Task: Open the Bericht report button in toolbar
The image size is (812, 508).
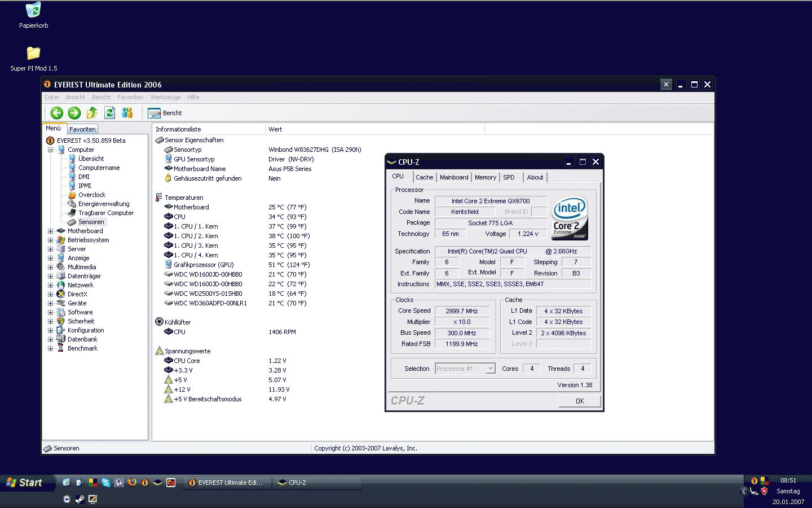Action: (165, 113)
